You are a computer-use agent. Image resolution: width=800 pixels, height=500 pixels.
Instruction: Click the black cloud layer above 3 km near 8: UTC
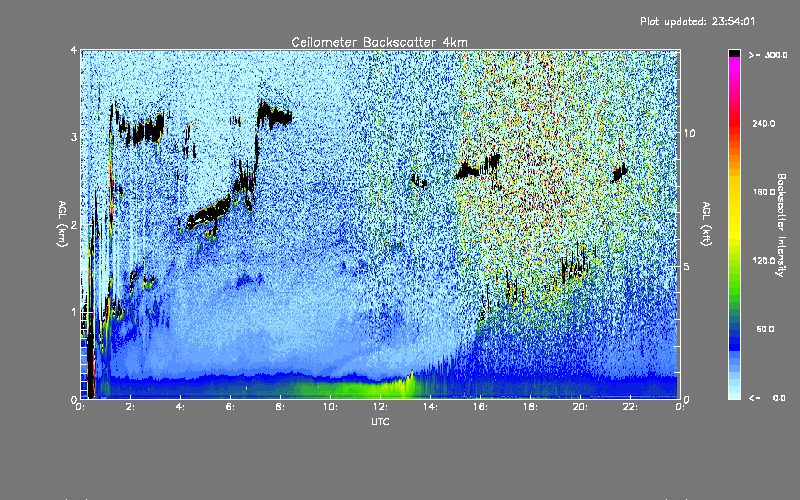(x=274, y=115)
